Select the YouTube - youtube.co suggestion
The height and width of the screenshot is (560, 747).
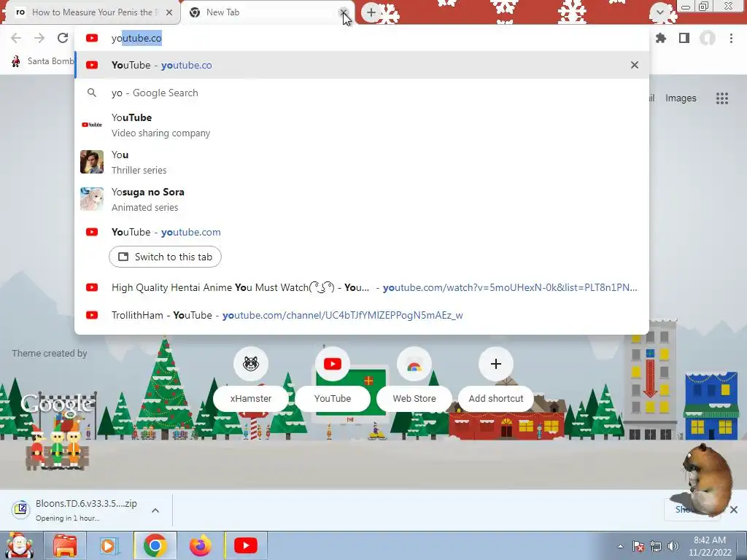coord(362,65)
